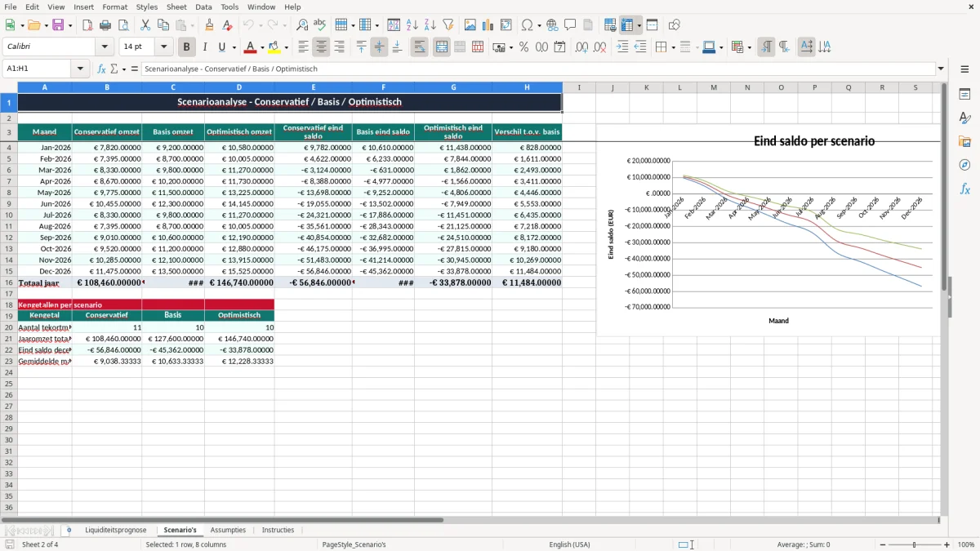Adjust the zoom slider handle
This screenshot has width=980, height=551.
point(915,544)
